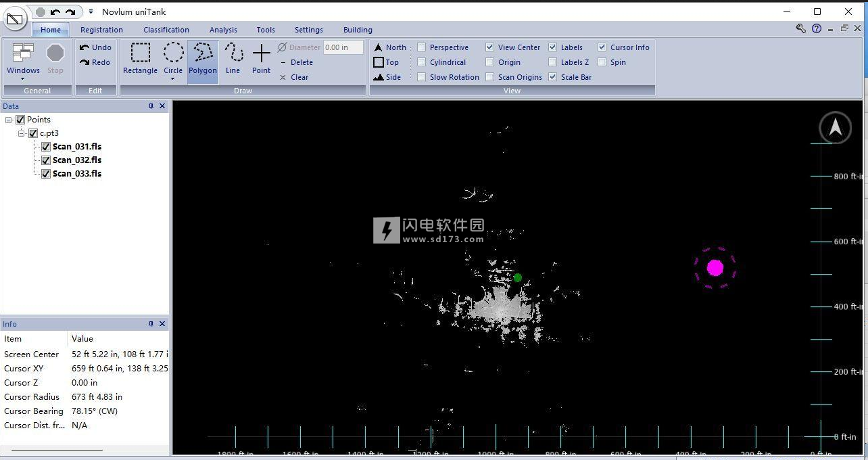Minimize the ribbon via small dash button
868x460 pixels.
(831, 28)
